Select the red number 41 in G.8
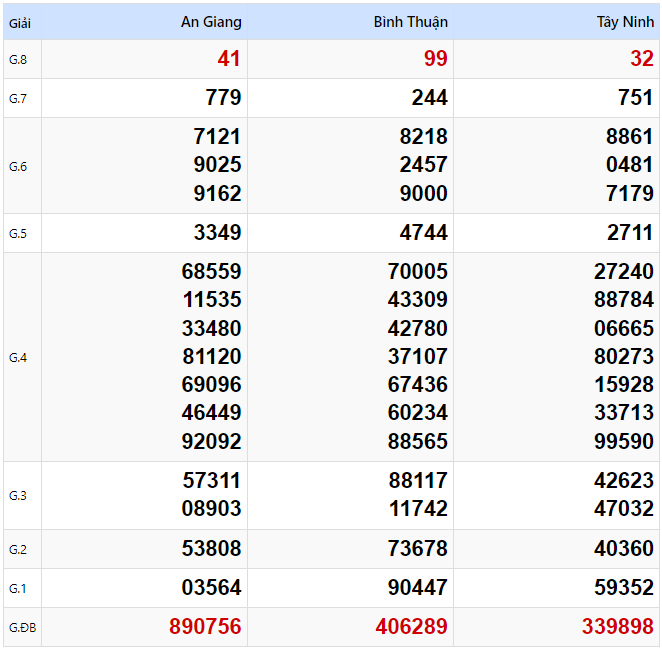The width and height of the screenshot is (662, 650). point(229,60)
